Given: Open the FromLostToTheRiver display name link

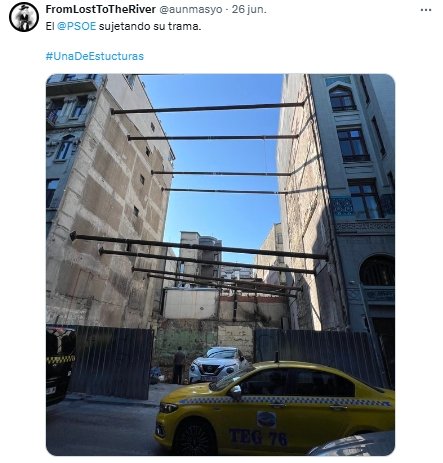Looking at the screenshot, I should pos(101,9).
